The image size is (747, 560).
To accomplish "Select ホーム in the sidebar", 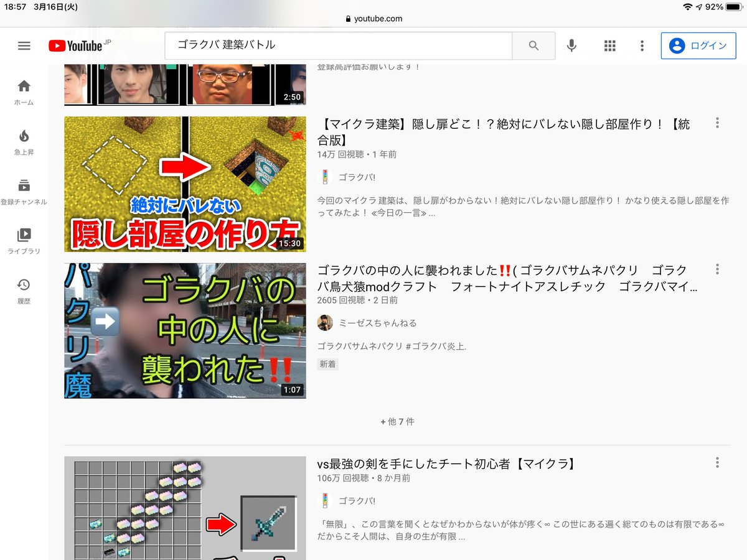I will [24, 92].
